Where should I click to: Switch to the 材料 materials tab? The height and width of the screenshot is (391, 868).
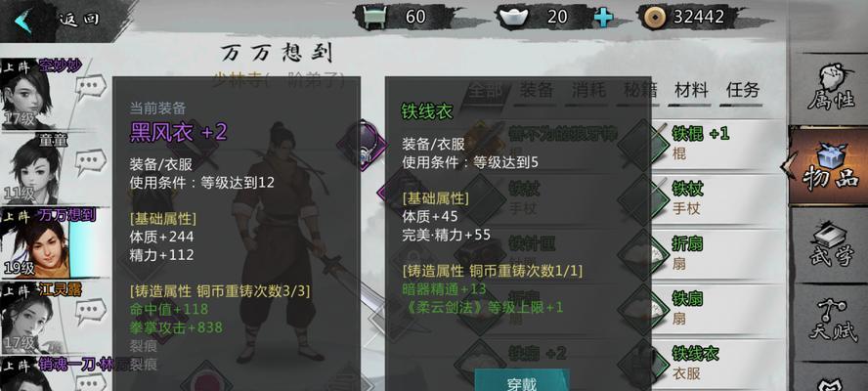[691, 90]
